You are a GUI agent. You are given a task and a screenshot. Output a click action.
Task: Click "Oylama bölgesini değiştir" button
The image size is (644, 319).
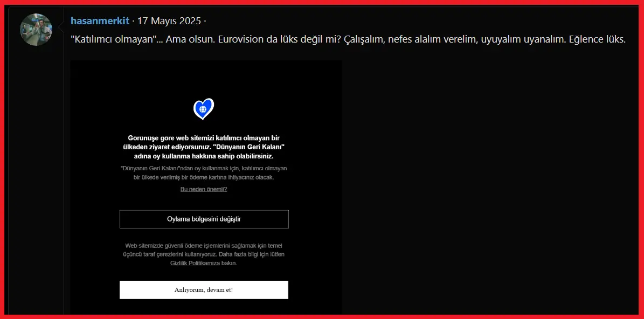coord(204,219)
